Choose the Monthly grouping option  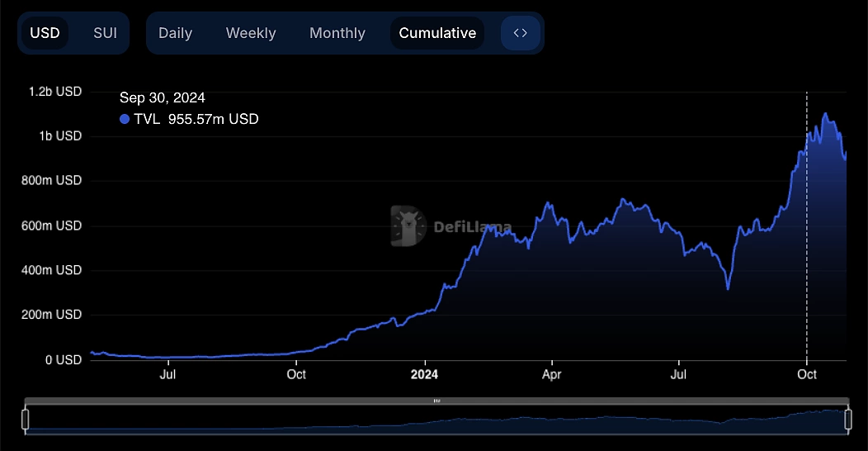337,33
